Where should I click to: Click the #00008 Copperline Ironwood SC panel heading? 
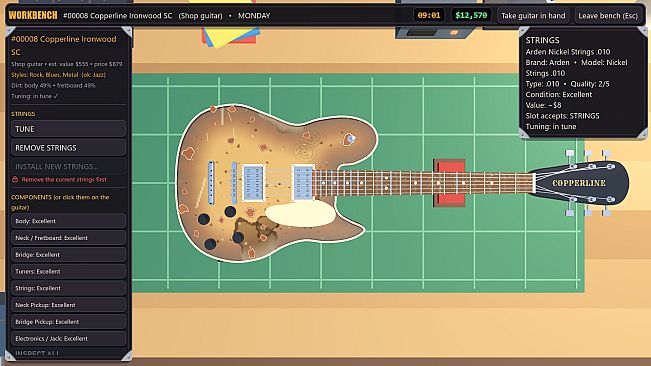coord(64,45)
